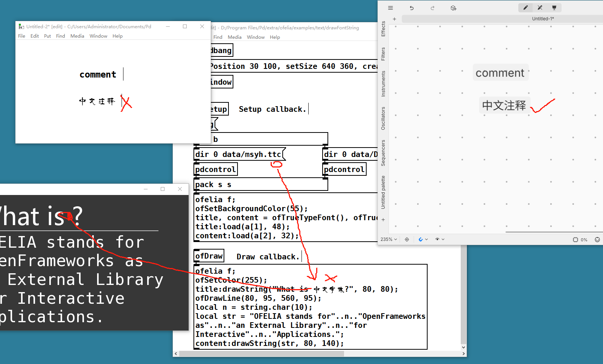This screenshot has height=364, width=603.
Task: Click the 'ofSetBackgroundColor(55);' code line
Action: (x=251, y=209)
